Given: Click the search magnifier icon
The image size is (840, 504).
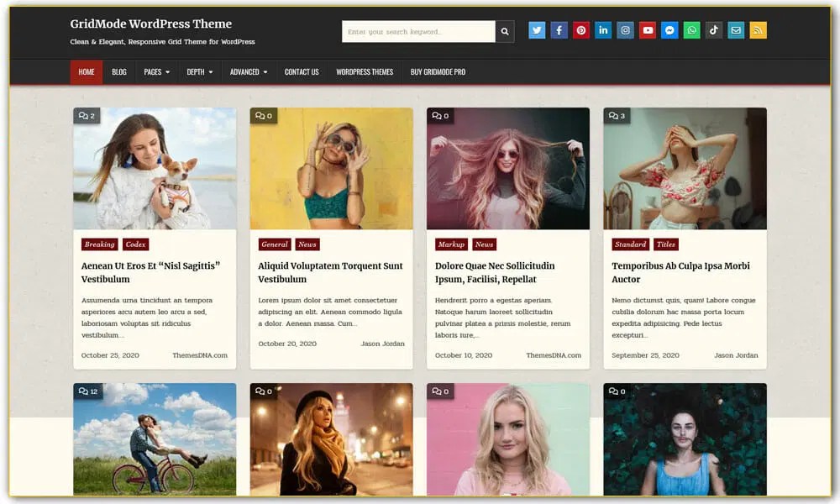Looking at the screenshot, I should (x=505, y=30).
